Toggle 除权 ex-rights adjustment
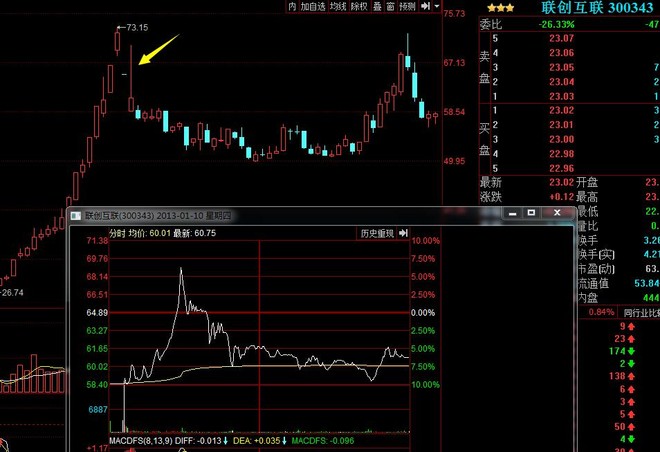 pyautogui.click(x=359, y=6)
